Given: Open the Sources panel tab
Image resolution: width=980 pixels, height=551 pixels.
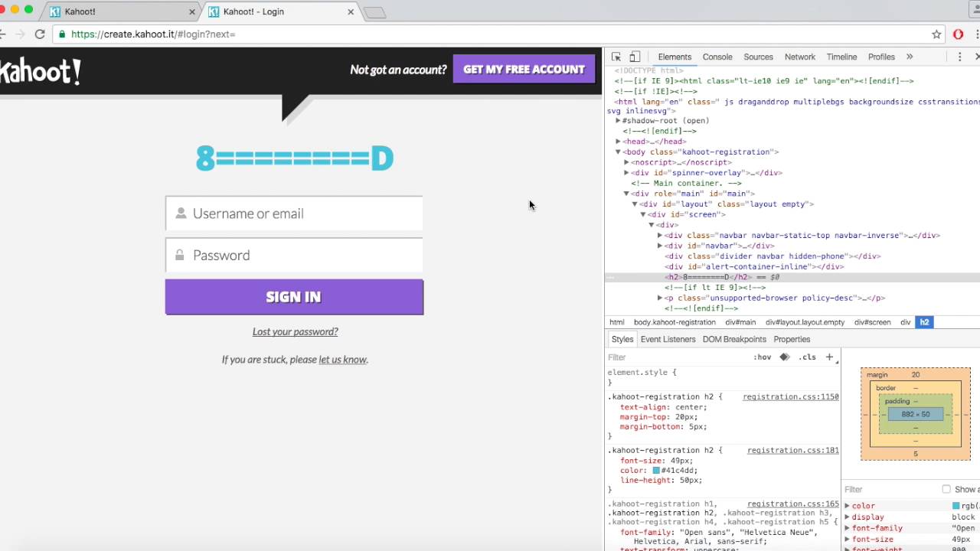Looking at the screenshot, I should tap(758, 57).
